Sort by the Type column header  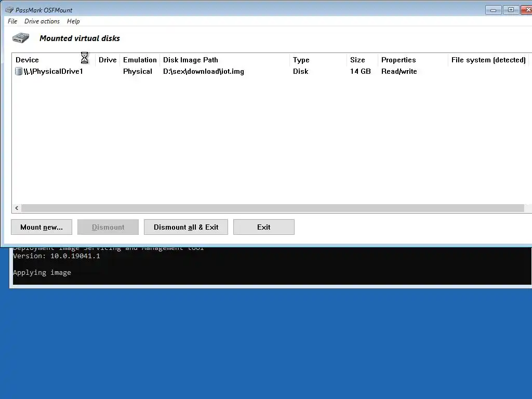318,60
